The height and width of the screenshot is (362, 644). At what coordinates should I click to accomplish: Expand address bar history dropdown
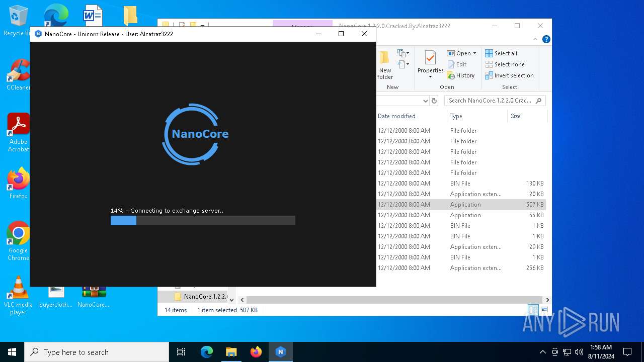[x=425, y=101]
